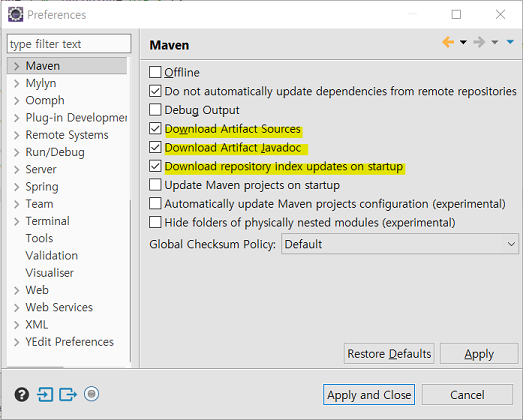Click the Cancel button
This screenshot has width=523, height=420.
coord(467,395)
